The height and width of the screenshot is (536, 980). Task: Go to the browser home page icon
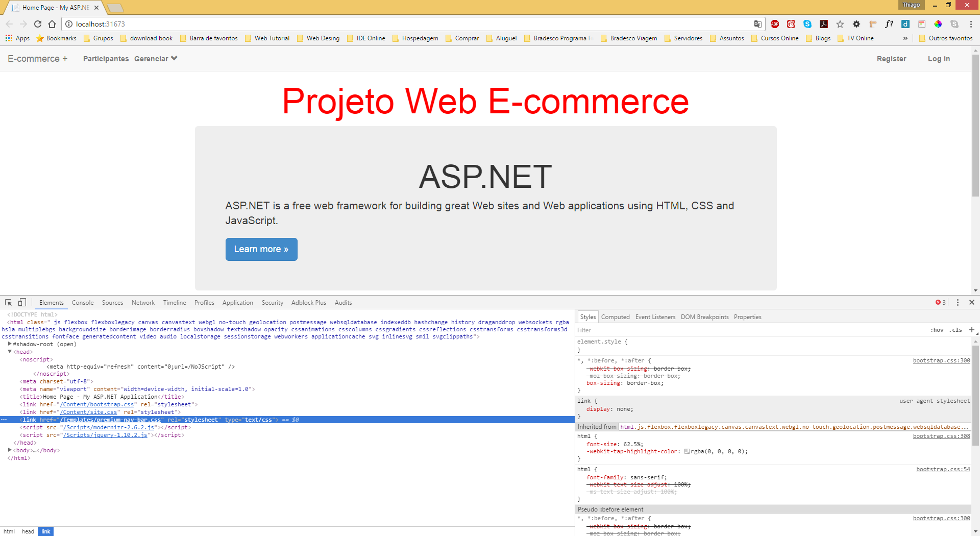click(52, 24)
